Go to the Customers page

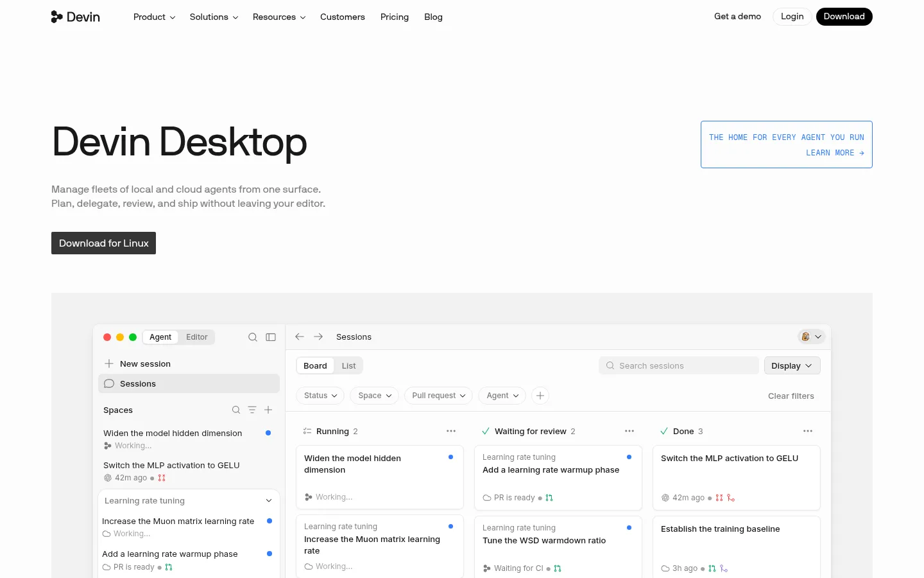pos(343,17)
